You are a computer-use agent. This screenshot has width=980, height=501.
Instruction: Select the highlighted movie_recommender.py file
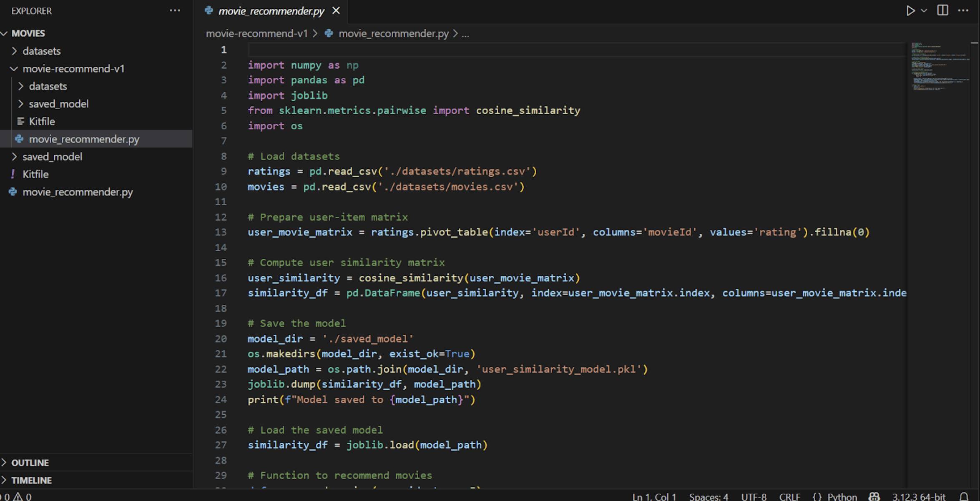tap(96, 139)
